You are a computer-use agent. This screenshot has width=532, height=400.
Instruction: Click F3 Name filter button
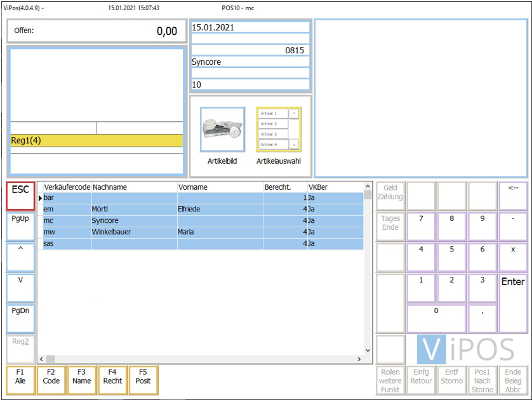pyautogui.click(x=81, y=380)
